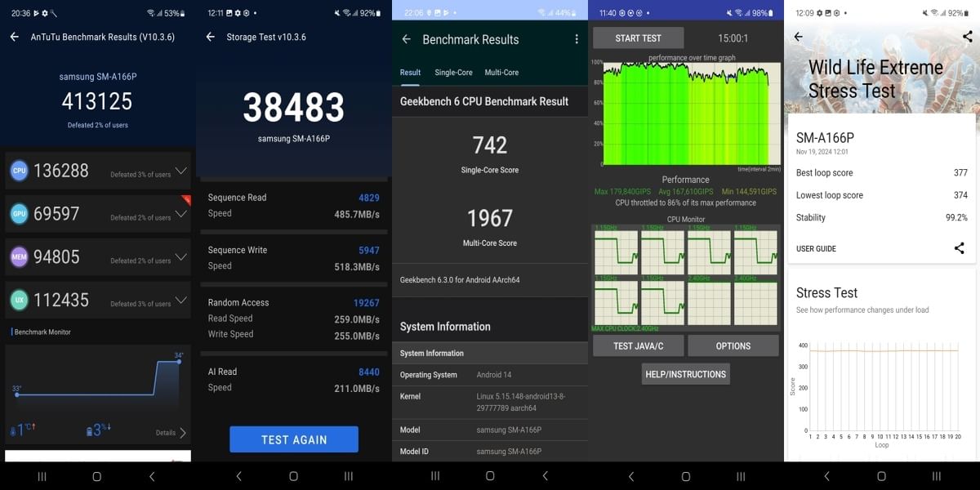The width and height of the screenshot is (980, 490).
Task: Tap the back arrow on Storage Test screen
Action: pyautogui.click(x=209, y=36)
